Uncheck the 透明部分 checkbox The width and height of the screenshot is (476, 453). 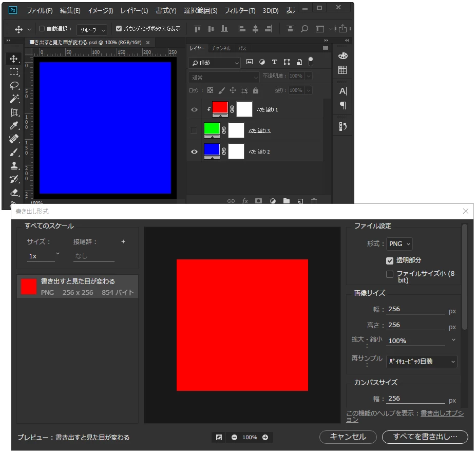point(390,260)
